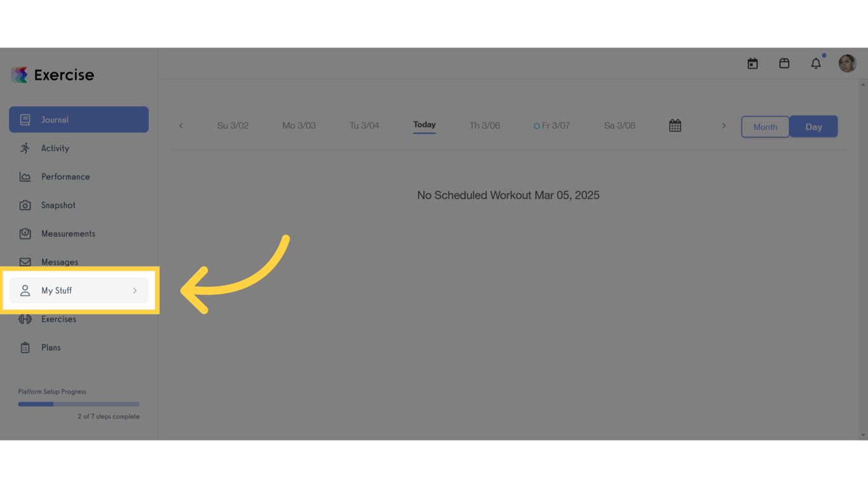Open the Performance menu item

(x=79, y=177)
